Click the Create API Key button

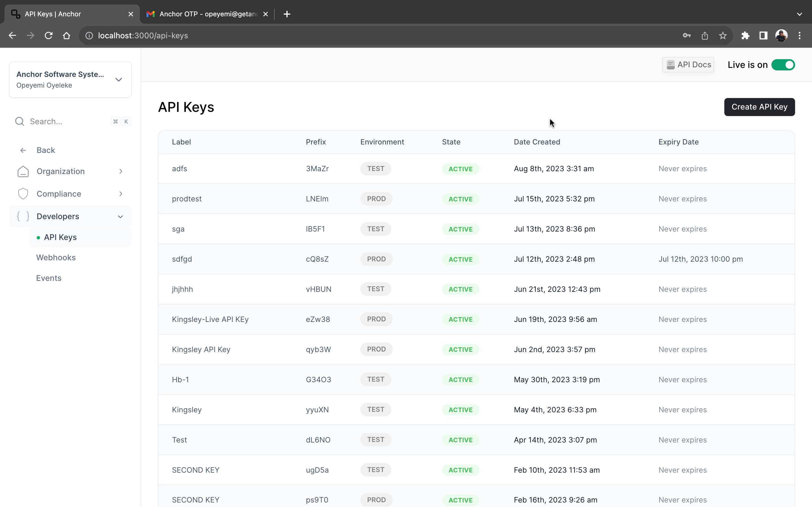pos(759,107)
